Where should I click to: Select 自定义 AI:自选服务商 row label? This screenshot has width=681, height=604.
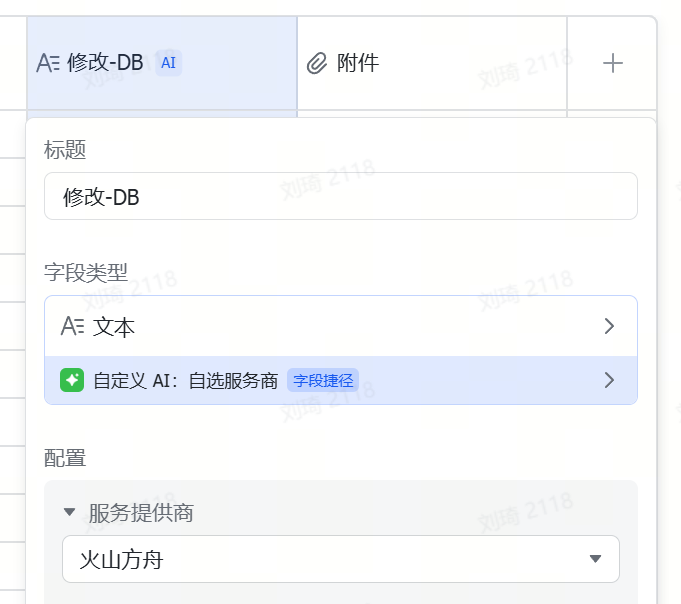point(185,380)
